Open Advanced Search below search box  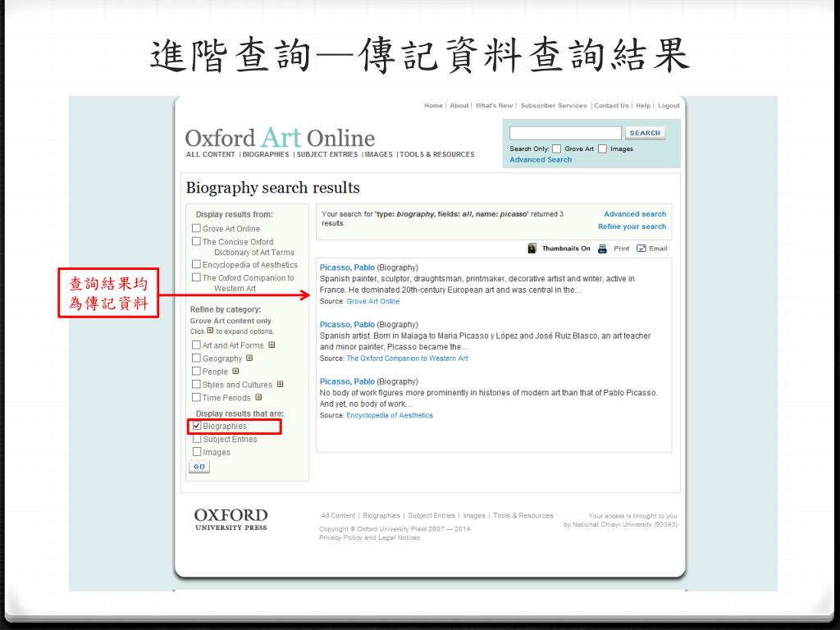tap(541, 160)
